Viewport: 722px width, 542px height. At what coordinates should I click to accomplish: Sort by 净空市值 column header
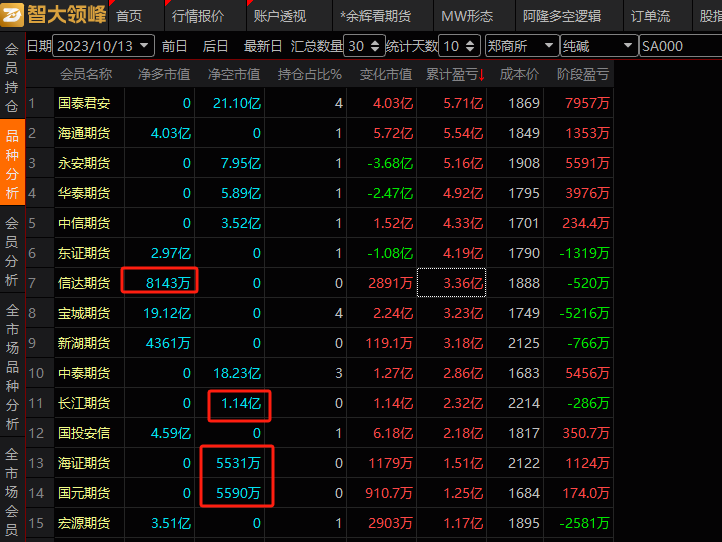click(234, 74)
